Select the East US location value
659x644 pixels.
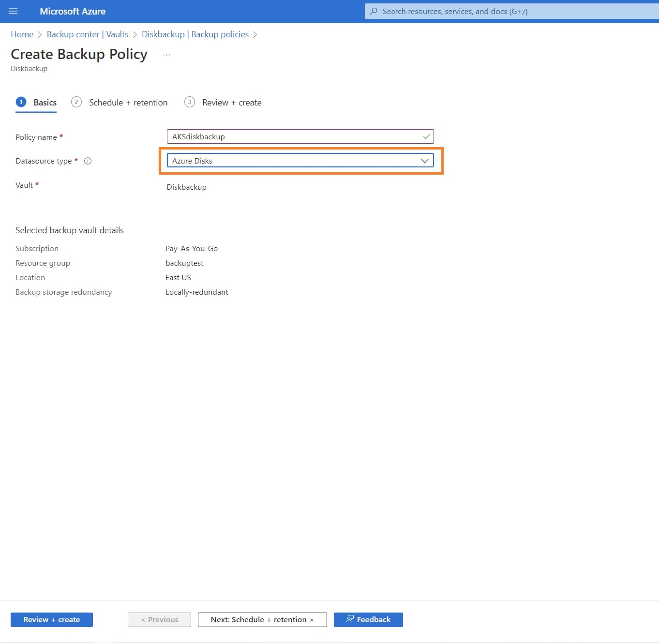(x=178, y=278)
